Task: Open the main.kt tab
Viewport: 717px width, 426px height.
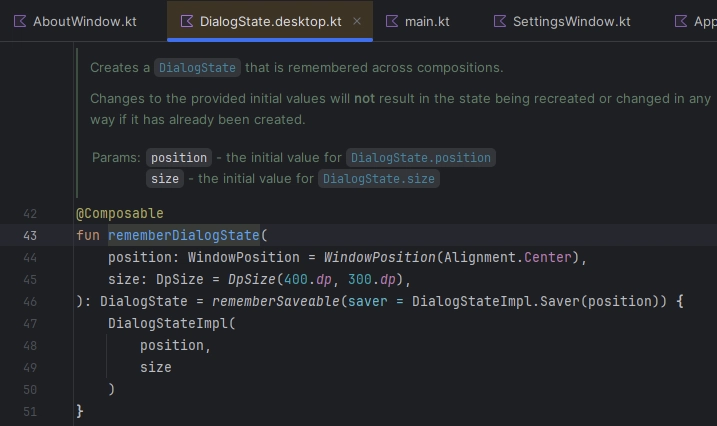Action: pos(417,21)
